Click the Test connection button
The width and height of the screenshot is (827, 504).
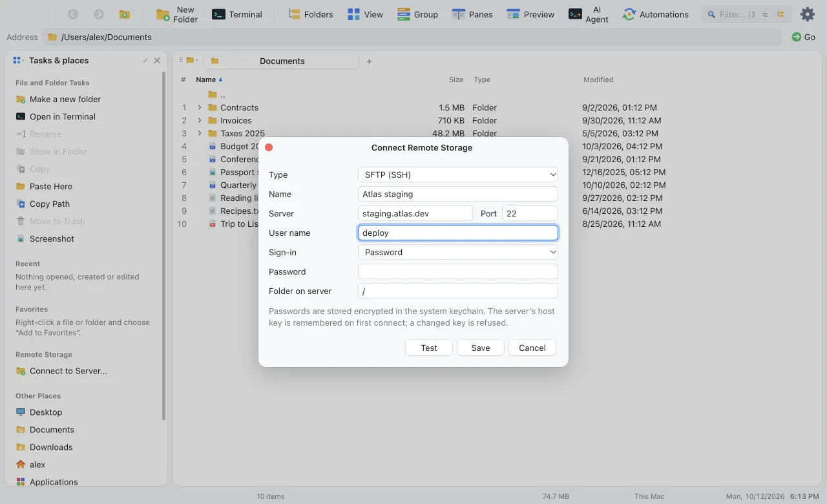point(429,348)
